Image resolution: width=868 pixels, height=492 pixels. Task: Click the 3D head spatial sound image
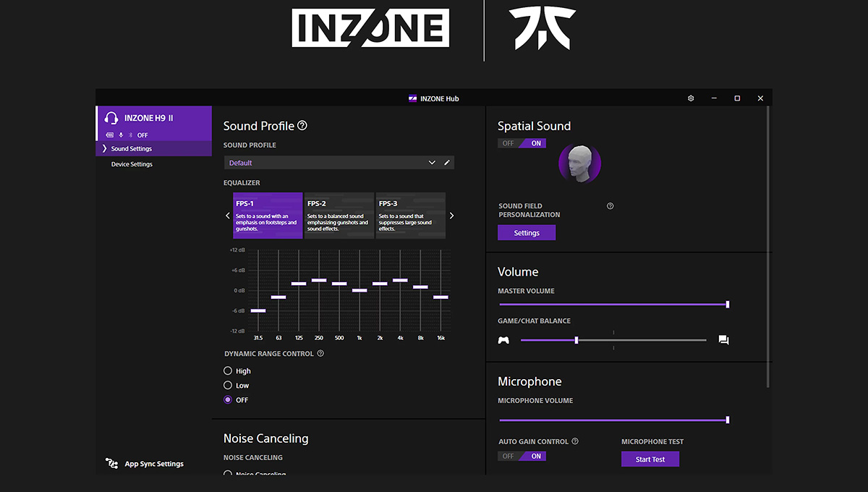(579, 164)
